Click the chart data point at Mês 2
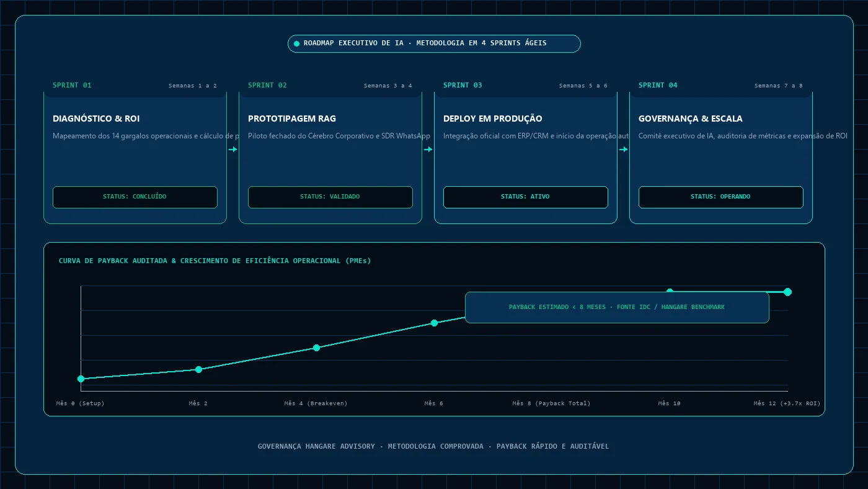The width and height of the screenshot is (868, 489). [x=198, y=369]
